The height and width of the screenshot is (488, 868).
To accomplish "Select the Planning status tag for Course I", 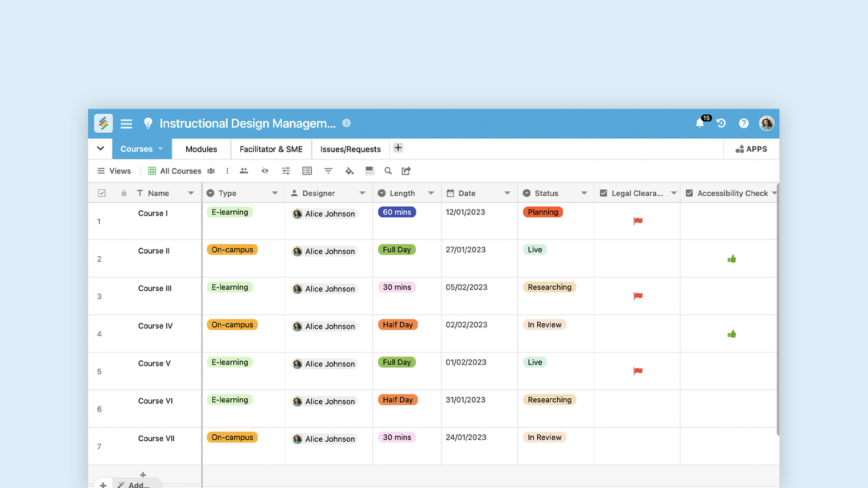I will [542, 212].
